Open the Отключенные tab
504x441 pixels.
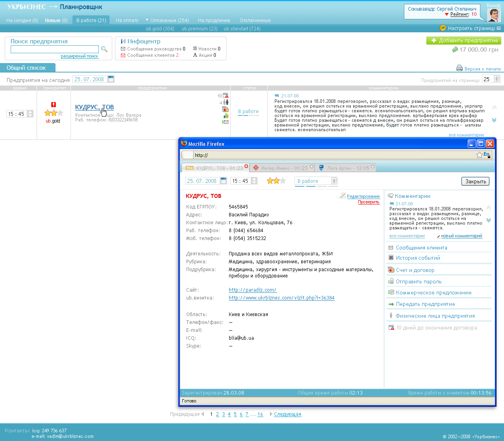tap(255, 20)
